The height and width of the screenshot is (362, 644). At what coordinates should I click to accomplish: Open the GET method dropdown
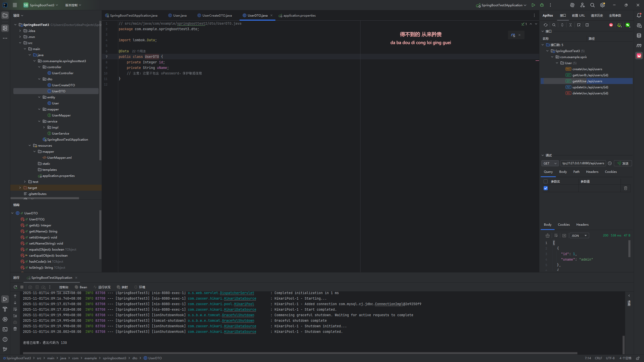550,163
